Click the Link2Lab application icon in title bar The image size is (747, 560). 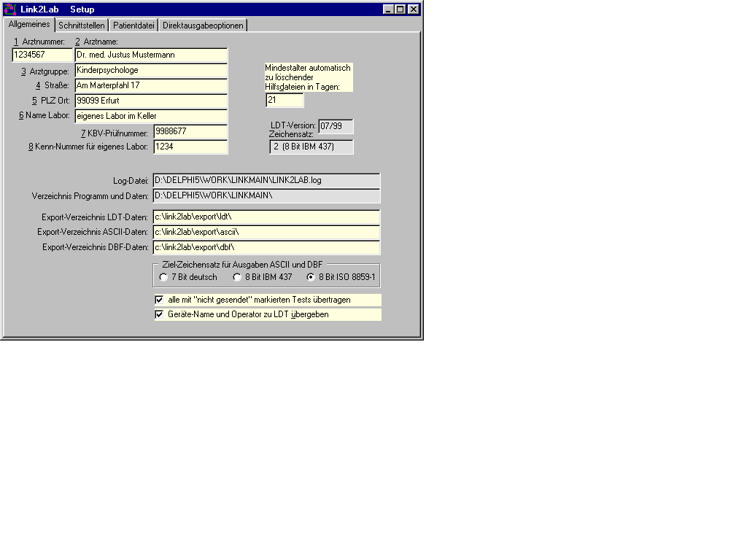coord(10,9)
